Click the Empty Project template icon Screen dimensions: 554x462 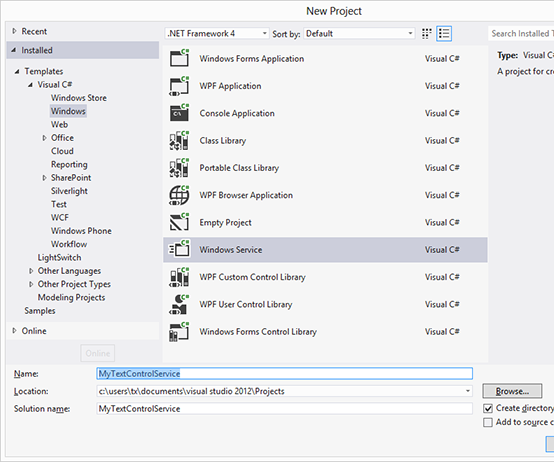[179, 222]
